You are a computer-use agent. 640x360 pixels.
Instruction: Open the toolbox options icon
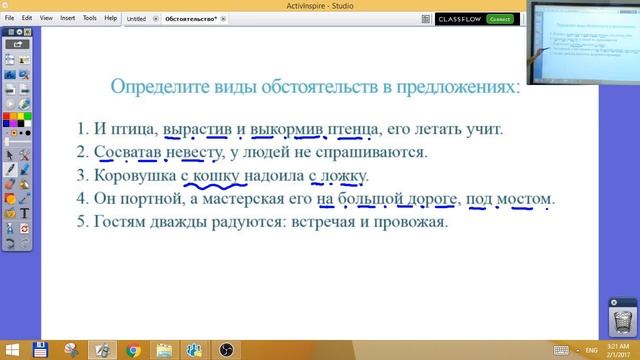[x=11, y=32]
